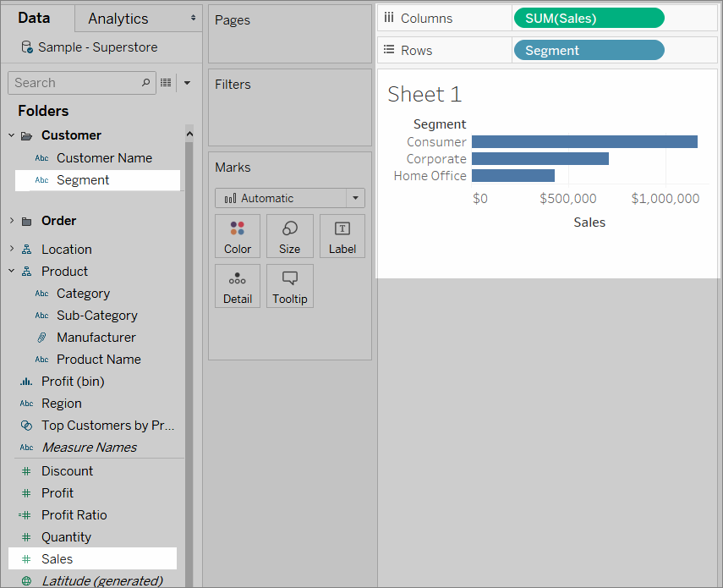Click the histogram icon beside Profit (bin)
The image size is (723, 588).
(x=26, y=382)
